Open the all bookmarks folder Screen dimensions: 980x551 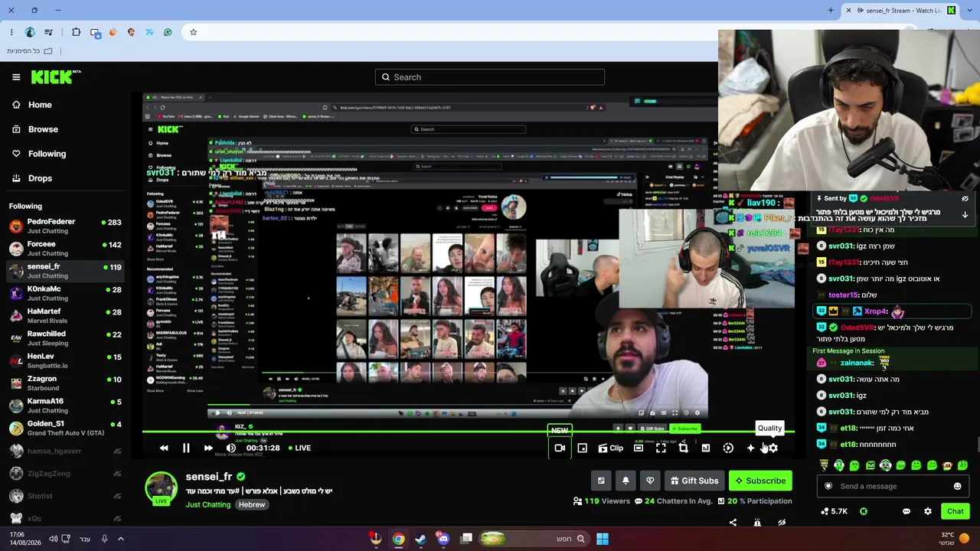pyautogui.click(x=30, y=51)
